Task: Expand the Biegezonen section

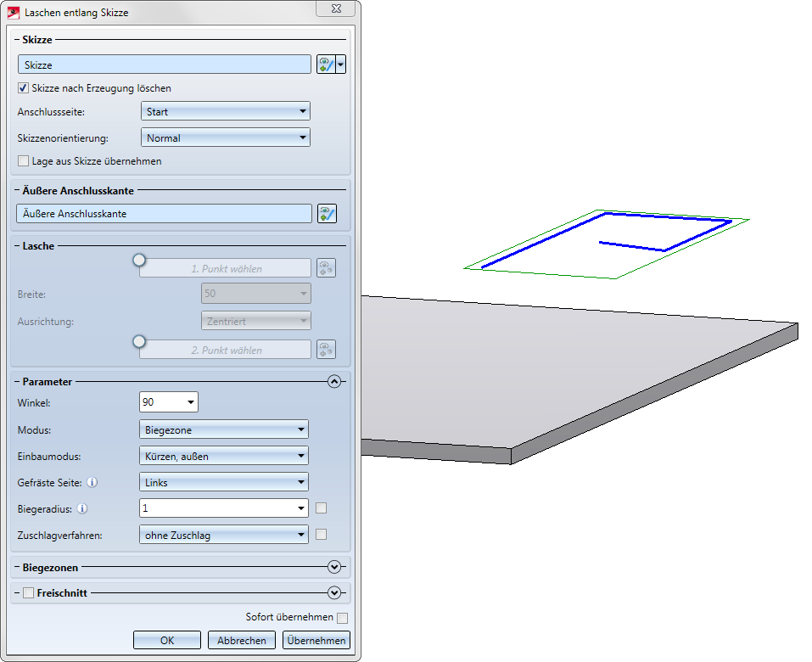Action: point(334,567)
